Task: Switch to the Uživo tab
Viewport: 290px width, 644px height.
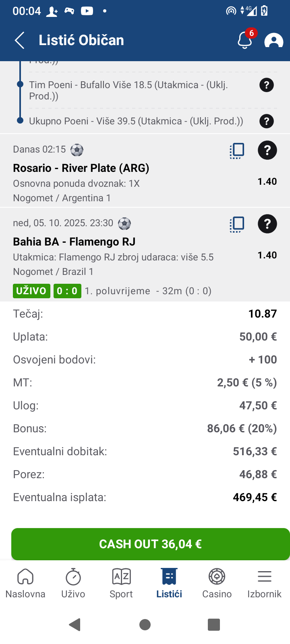Action: [x=73, y=583]
